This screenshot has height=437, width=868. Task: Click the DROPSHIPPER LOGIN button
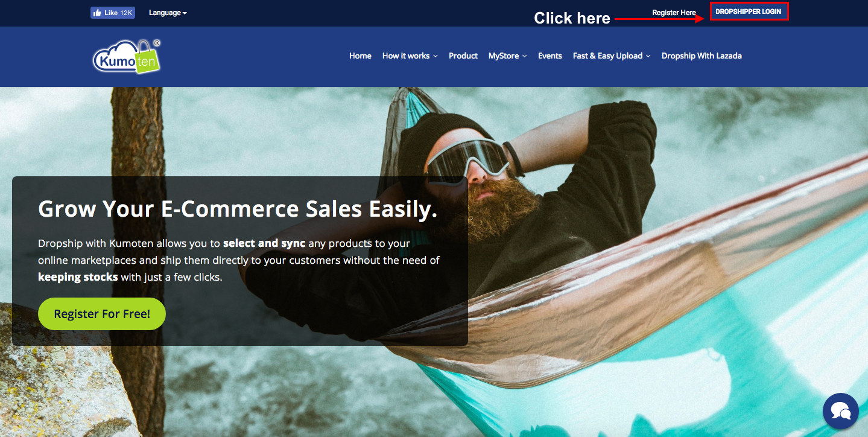pyautogui.click(x=749, y=11)
